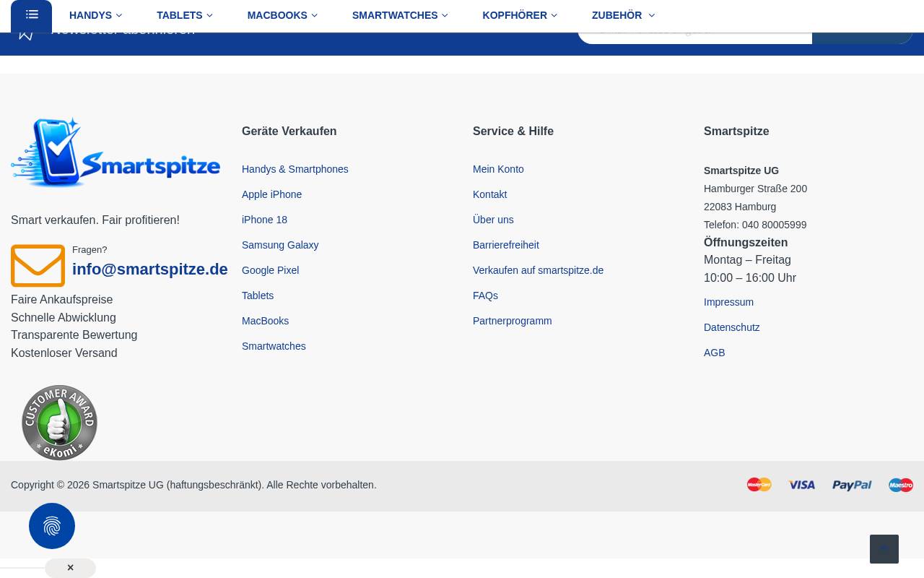Image resolution: width=924 pixels, height=578 pixels.
Task: Close the bottom popup with X
Action: pos(70,568)
